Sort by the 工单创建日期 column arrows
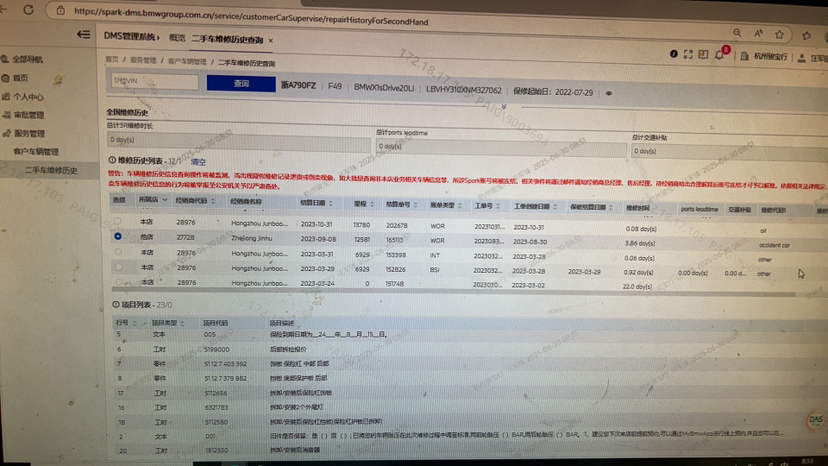This screenshot has height=466, width=828. [x=555, y=207]
